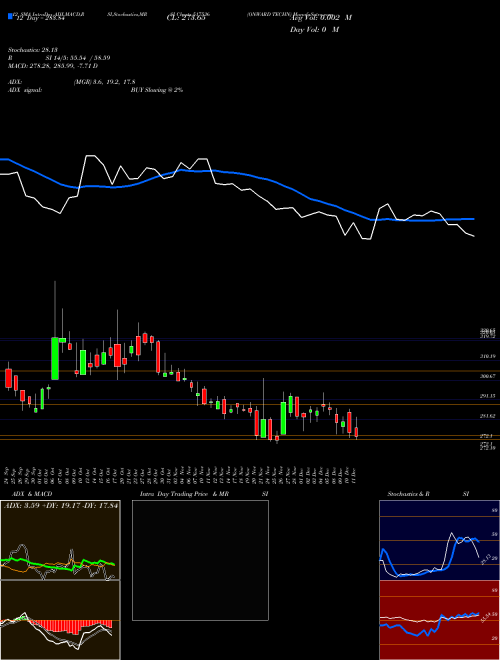The image size is (500, 660).
Task: Click the '(MGR) 3.6, 19.2, 17.8' ADX values
Action: click(x=104, y=82)
